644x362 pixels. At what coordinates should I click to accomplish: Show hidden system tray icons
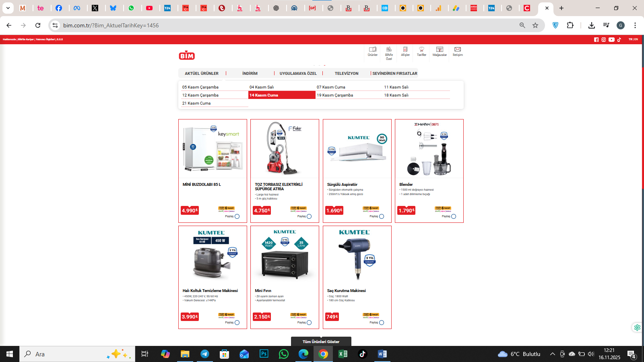pos(552,354)
